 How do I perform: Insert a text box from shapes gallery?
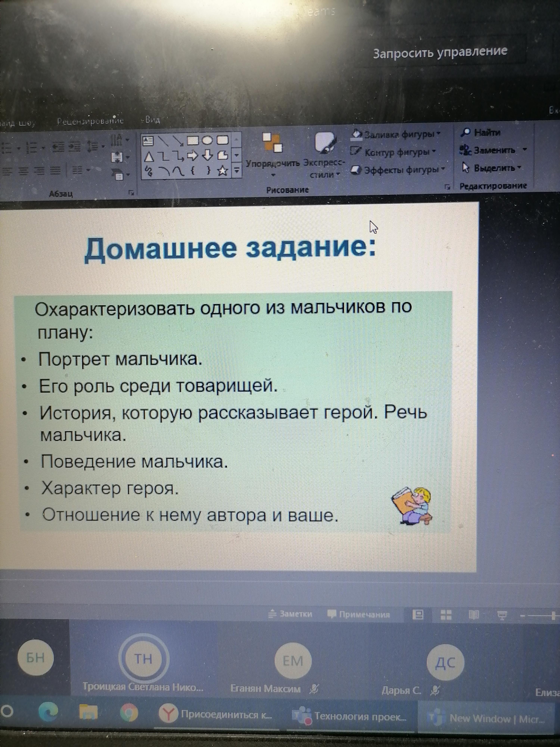click(x=148, y=140)
